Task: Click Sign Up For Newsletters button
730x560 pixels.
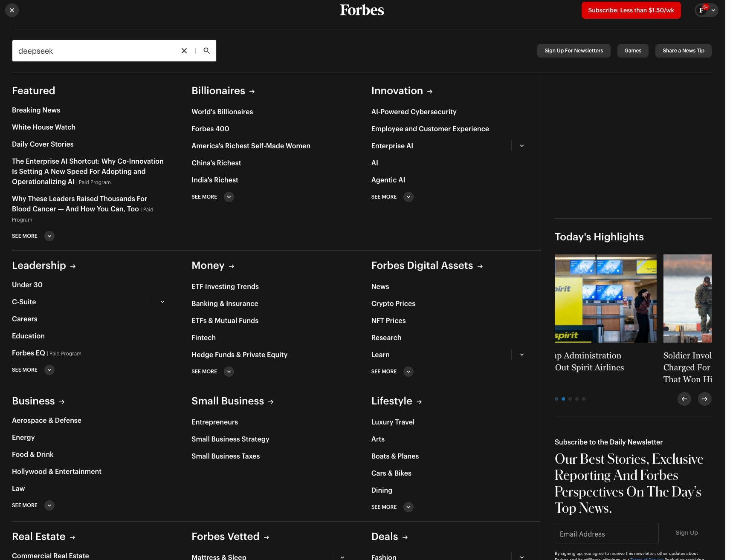Action: [x=574, y=51]
